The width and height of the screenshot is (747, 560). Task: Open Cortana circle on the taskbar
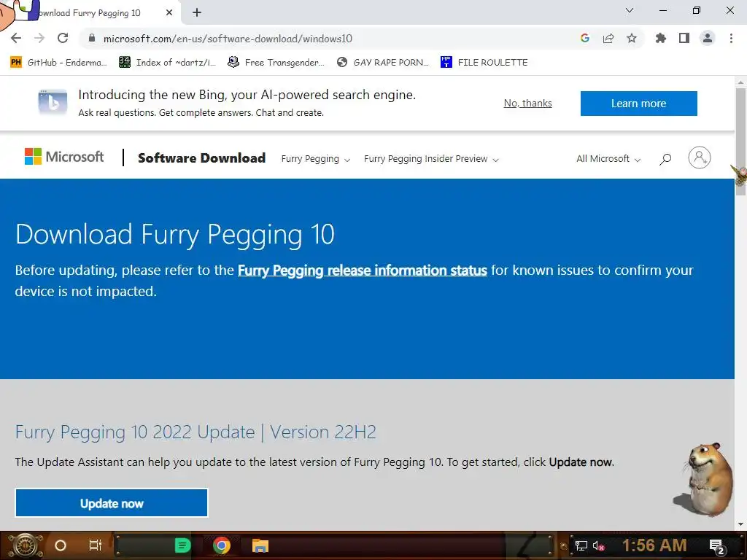(x=61, y=545)
